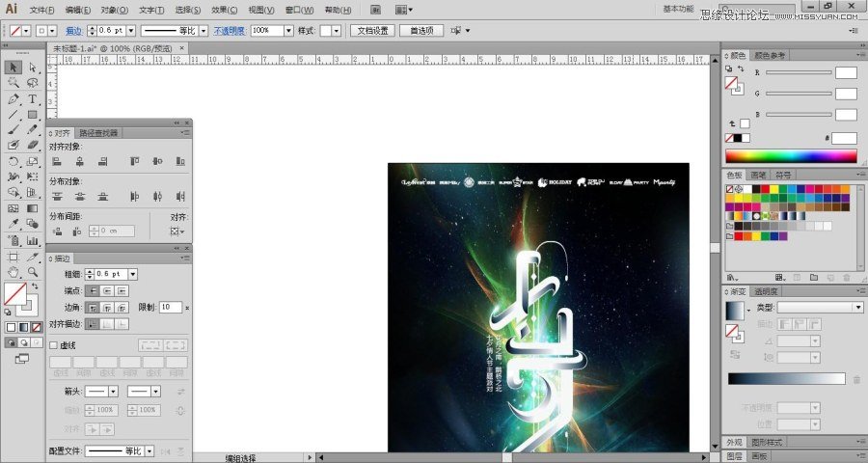Image resolution: width=868 pixels, height=463 pixels.
Task: Select the Line Segment tool
Action: click(14, 115)
